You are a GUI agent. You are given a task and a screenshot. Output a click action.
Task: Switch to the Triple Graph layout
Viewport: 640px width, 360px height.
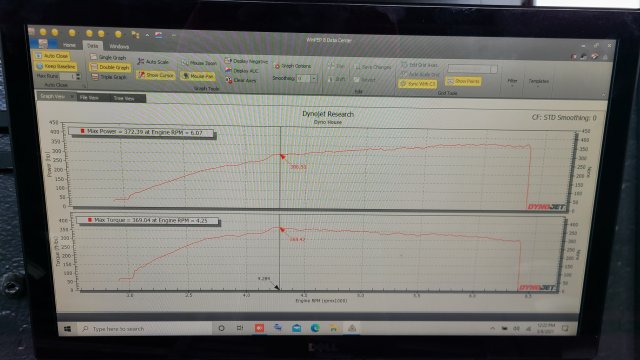pos(109,77)
